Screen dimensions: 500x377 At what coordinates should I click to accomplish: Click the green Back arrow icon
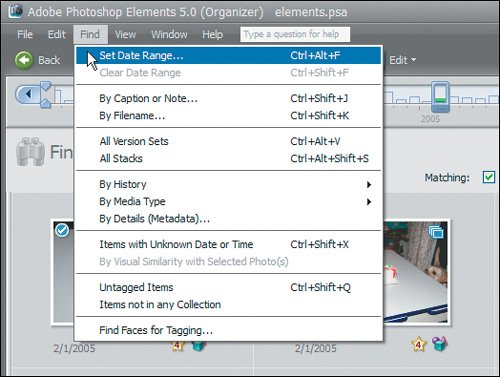coord(24,60)
